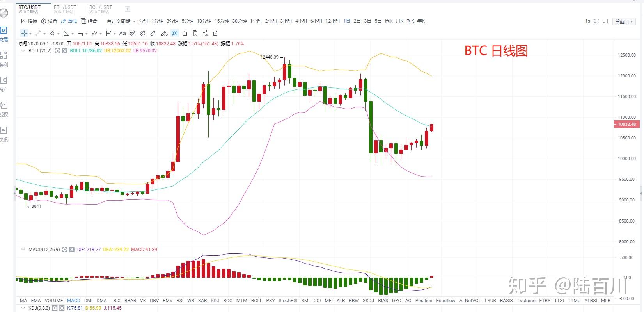Select the parallel channel drawing tool
The image size is (644, 312).
click(52, 33)
